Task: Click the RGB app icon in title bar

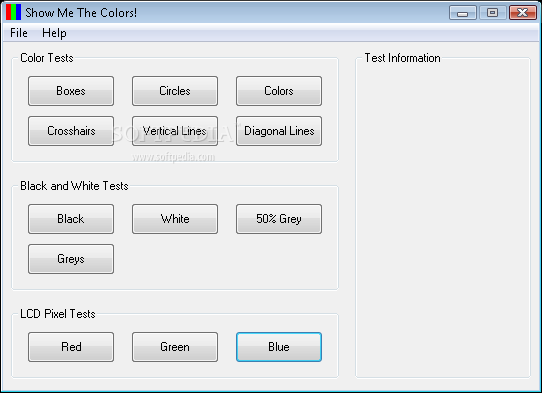Action: pyautogui.click(x=13, y=12)
